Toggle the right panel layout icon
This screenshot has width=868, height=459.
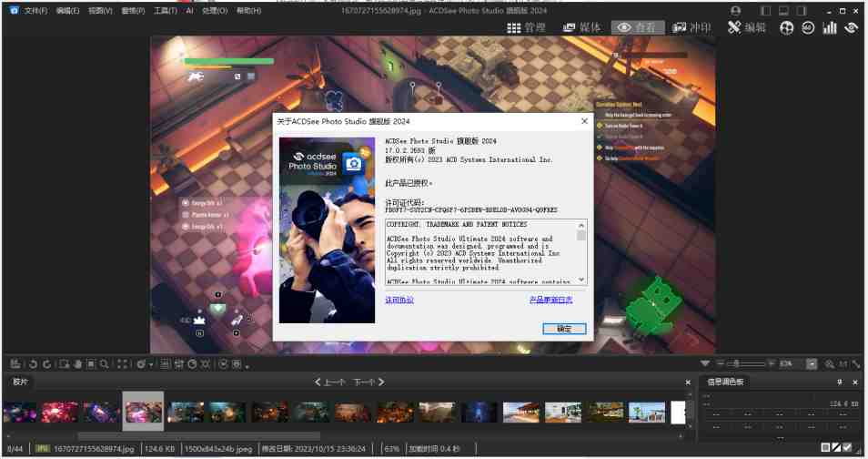[x=801, y=11]
